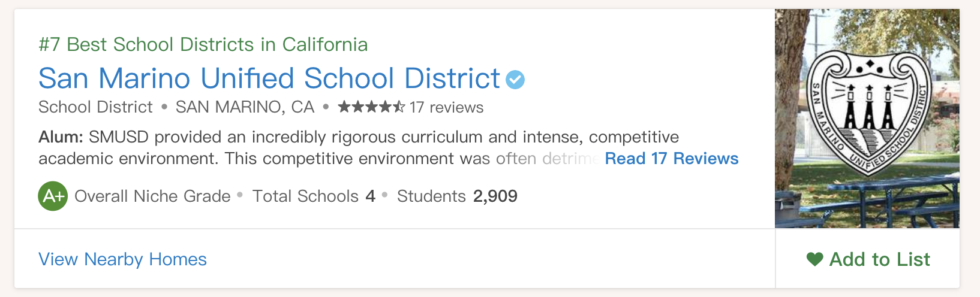Image resolution: width=980 pixels, height=297 pixels.
Task: Click the SAN MARINO, CA location text
Action: [x=245, y=107]
